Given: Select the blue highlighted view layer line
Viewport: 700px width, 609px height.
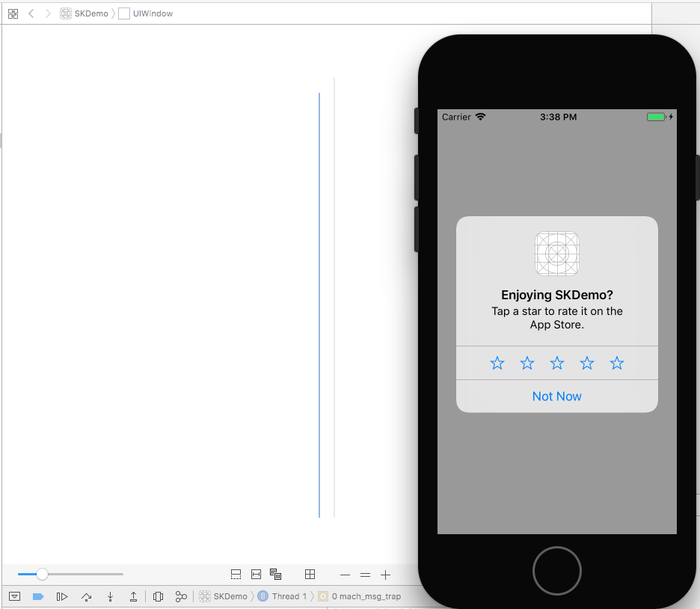Looking at the screenshot, I should click(x=319, y=305).
